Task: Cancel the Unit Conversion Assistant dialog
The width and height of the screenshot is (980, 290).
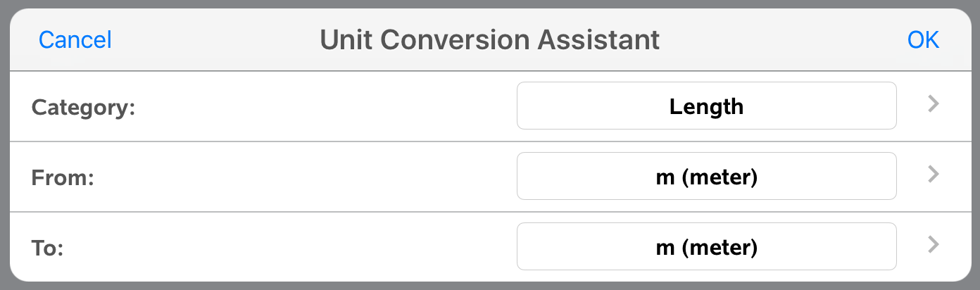Action: [x=75, y=40]
